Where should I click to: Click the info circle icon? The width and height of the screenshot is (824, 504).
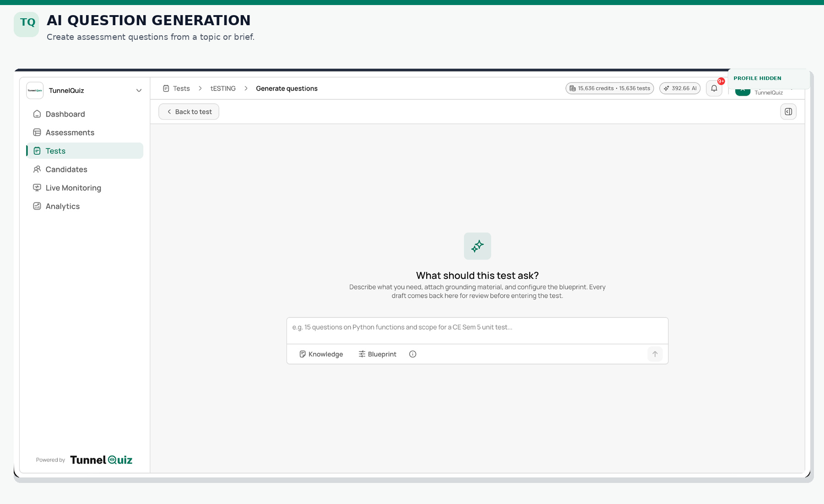pos(412,354)
